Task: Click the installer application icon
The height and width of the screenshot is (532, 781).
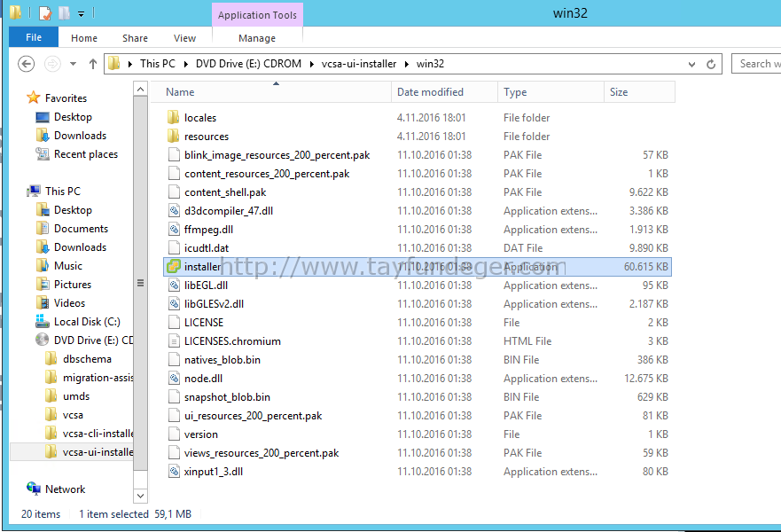Action: click(x=174, y=267)
